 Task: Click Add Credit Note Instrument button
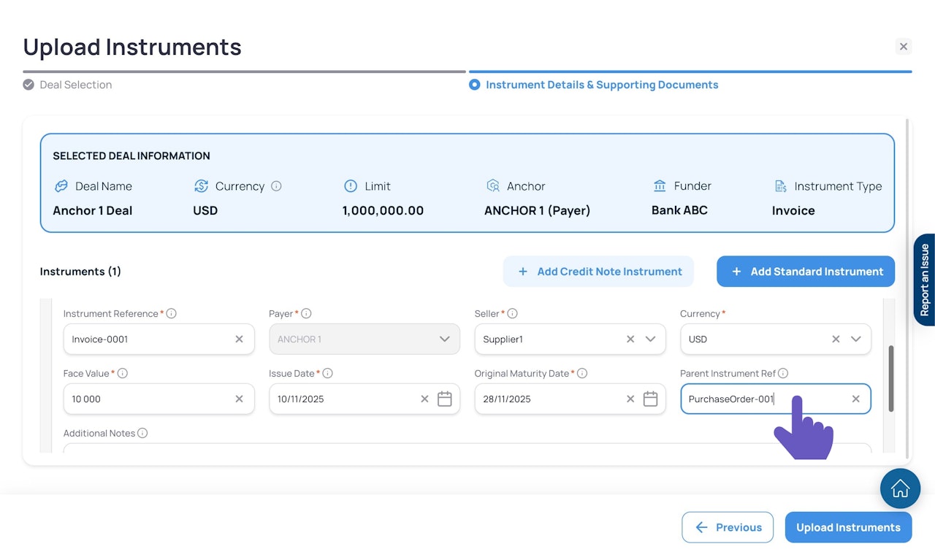pos(598,272)
